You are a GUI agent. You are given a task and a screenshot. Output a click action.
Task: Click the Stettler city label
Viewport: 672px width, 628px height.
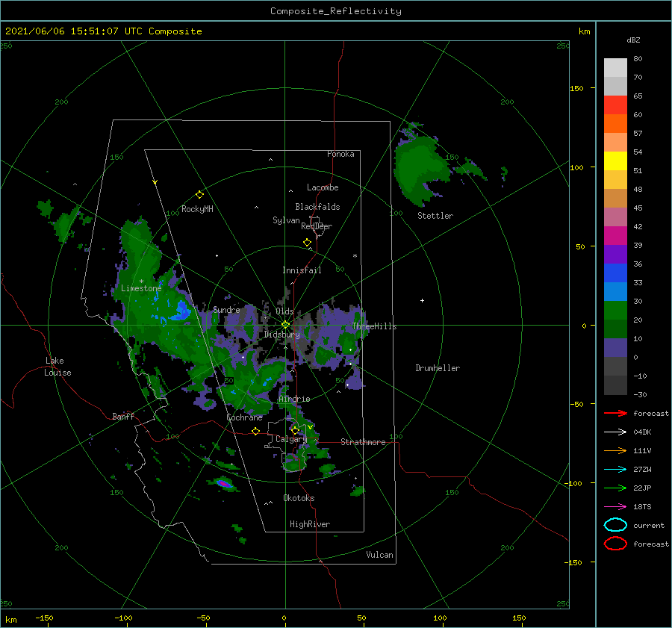point(435,216)
